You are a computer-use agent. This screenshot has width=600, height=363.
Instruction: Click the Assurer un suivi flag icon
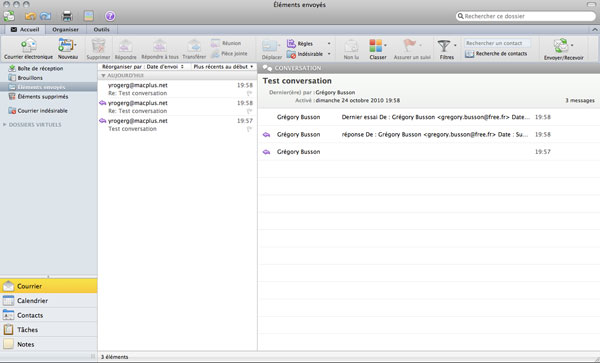coord(410,46)
